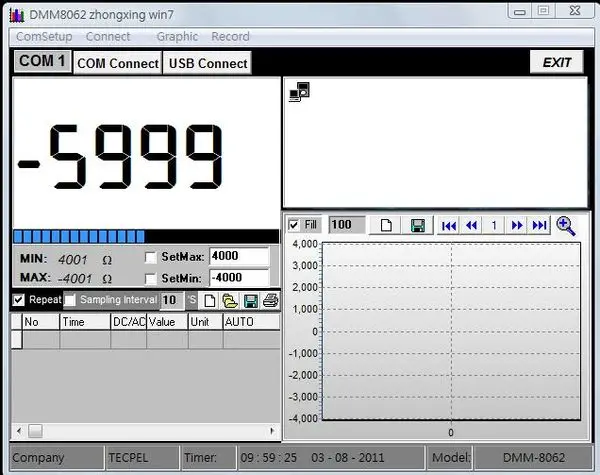Click the table scroll left arrow

pyautogui.click(x=19, y=431)
